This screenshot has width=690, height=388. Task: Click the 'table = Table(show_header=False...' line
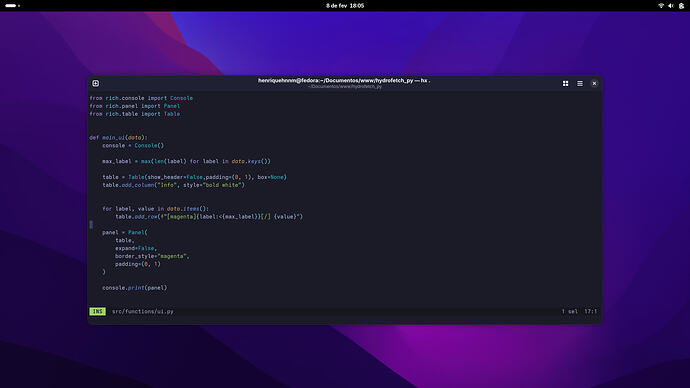pos(195,177)
